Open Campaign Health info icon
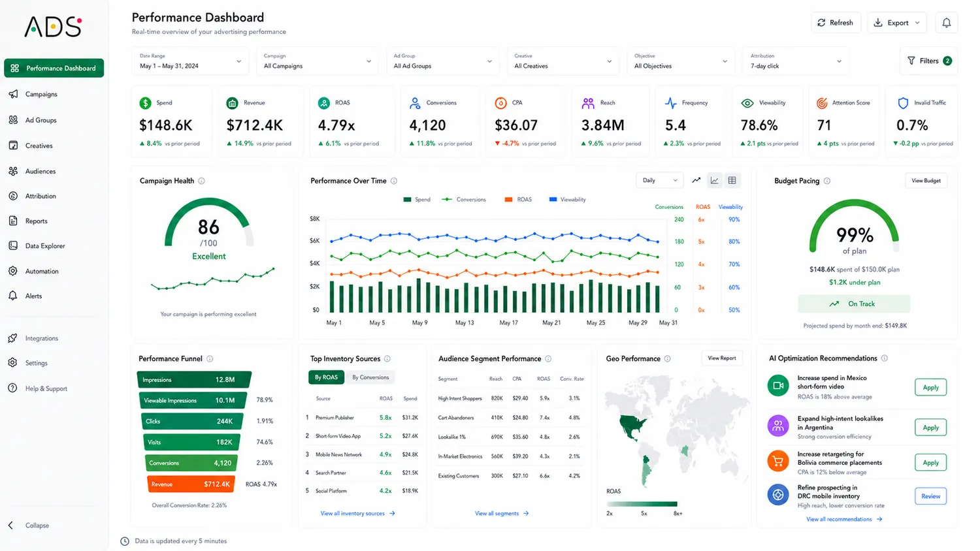 201,181
